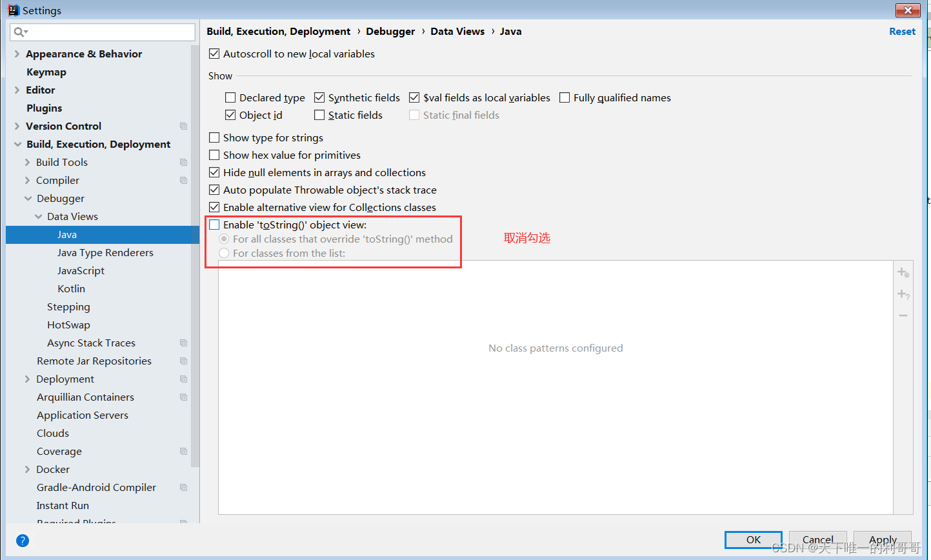Click the IntelliJ logo in title bar
The image size is (931, 560).
coord(13,10)
